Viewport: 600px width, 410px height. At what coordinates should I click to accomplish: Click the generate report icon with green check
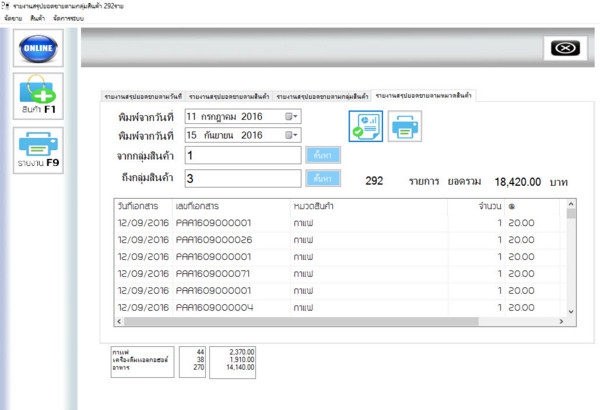click(x=365, y=126)
